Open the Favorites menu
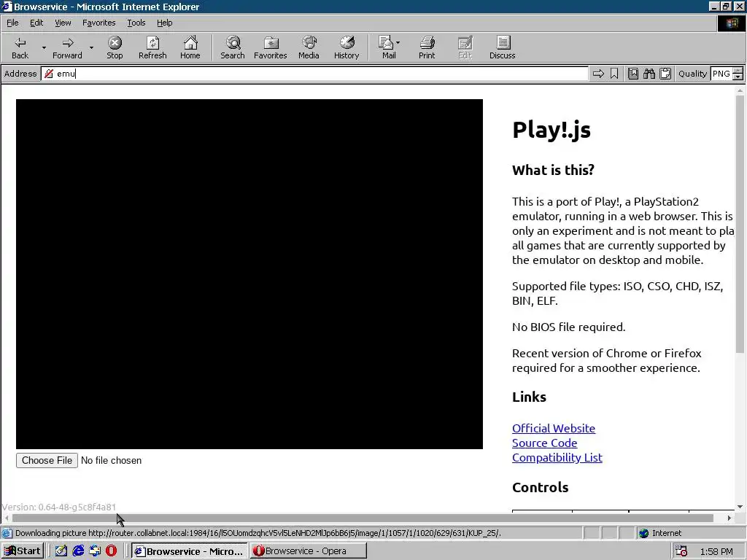 pos(98,23)
